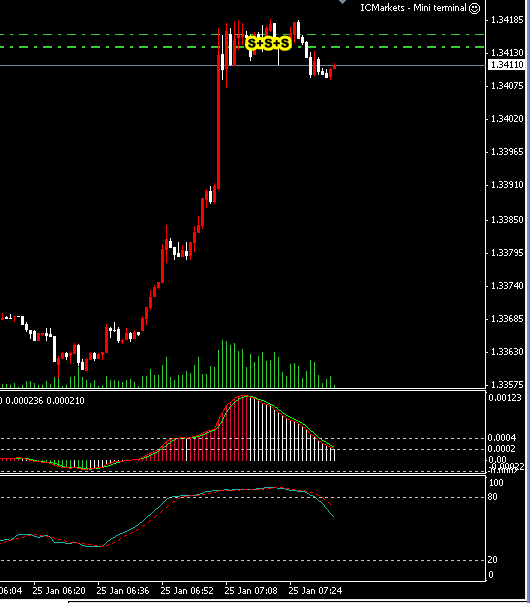Screen dimensions: 530x603
Task: Click the 1.33910 price scale label
Action: tap(507, 185)
